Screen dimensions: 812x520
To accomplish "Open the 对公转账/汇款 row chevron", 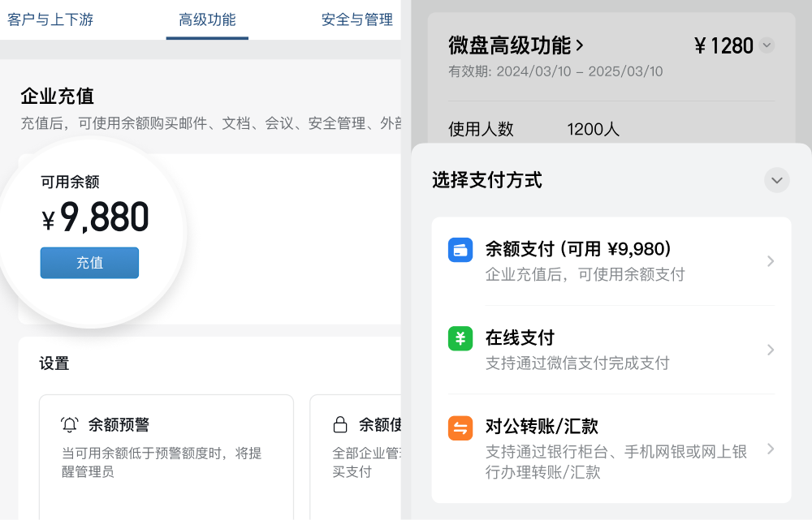I will (771, 449).
